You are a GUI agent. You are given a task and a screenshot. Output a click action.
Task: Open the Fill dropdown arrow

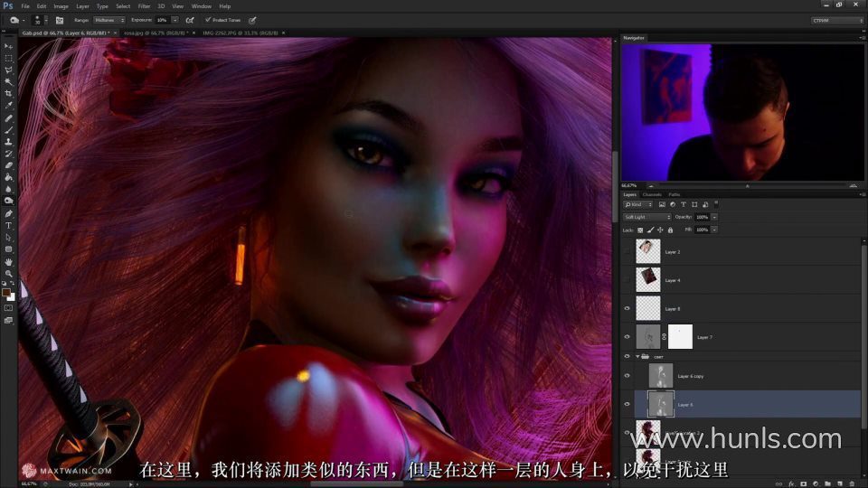(x=714, y=230)
